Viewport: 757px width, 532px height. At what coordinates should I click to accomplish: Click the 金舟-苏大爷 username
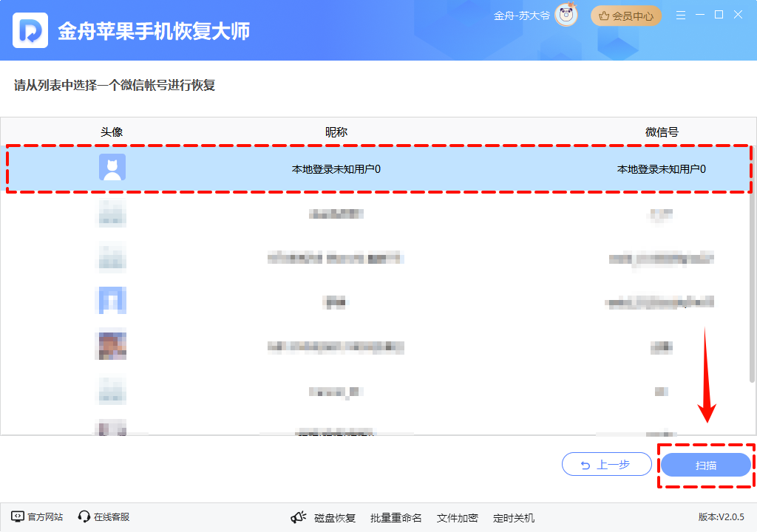[x=521, y=16]
